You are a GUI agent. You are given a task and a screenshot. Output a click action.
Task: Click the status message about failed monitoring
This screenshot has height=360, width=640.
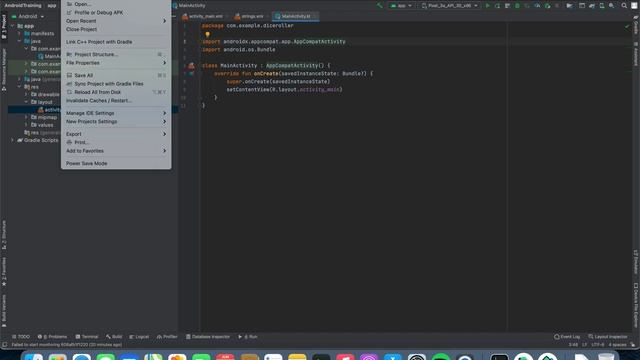click(67, 345)
